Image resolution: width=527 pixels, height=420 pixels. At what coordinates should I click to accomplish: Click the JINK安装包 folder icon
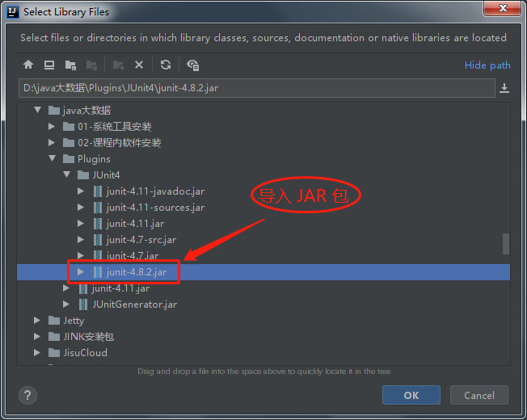click(54, 336)
